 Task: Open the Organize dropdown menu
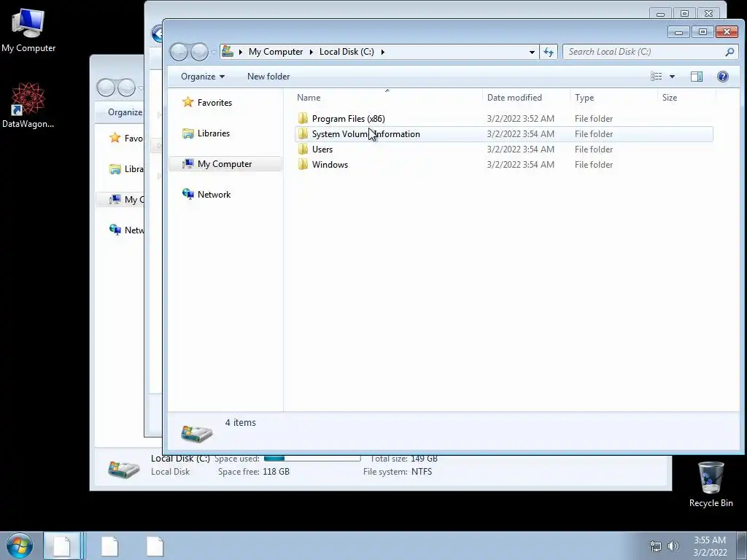tap(203, 77)
